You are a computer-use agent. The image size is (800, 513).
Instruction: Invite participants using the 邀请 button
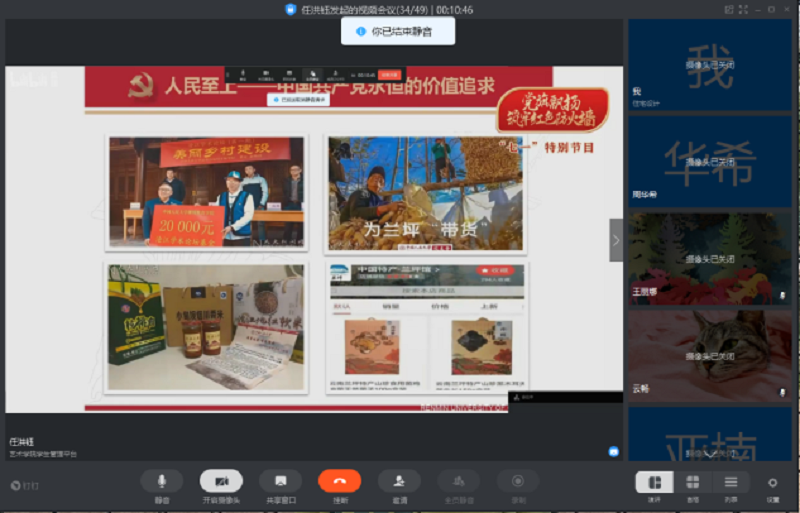point(399,481)
